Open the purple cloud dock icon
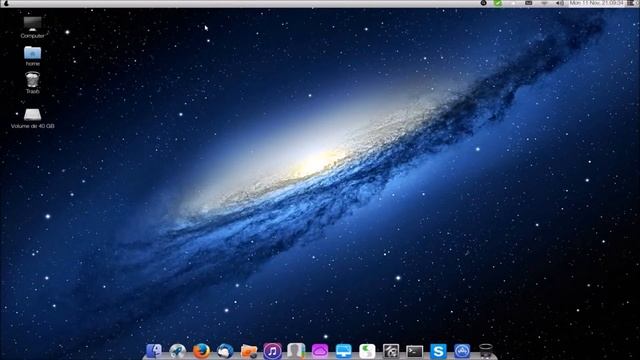This screenshot has width=640, height=360. pos(320,351)
